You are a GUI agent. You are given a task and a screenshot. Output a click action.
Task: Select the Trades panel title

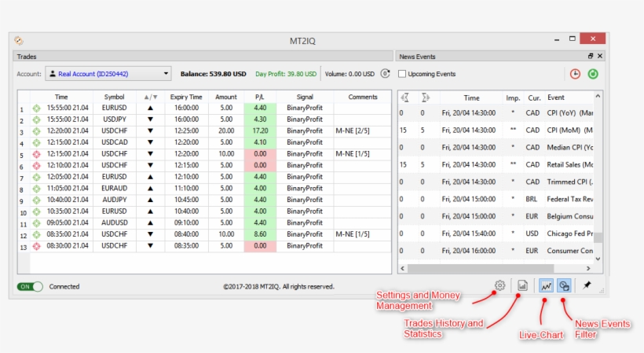coord(27,57)
